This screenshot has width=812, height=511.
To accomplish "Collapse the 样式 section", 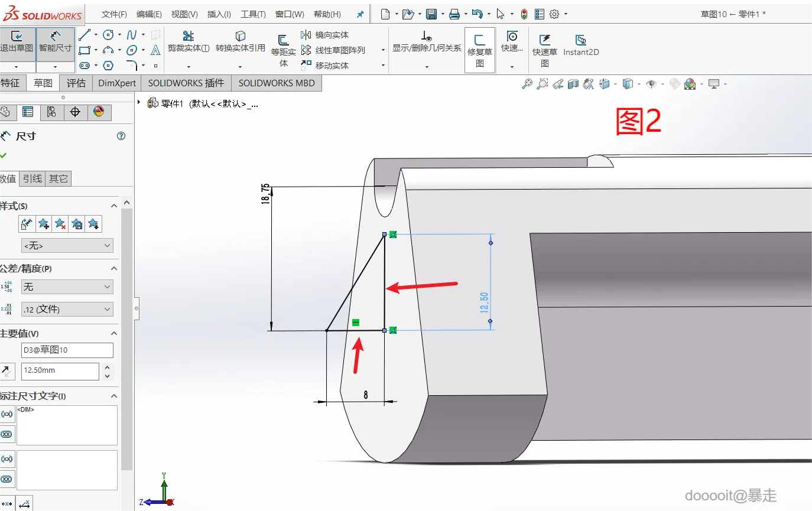I will [114, 206].
